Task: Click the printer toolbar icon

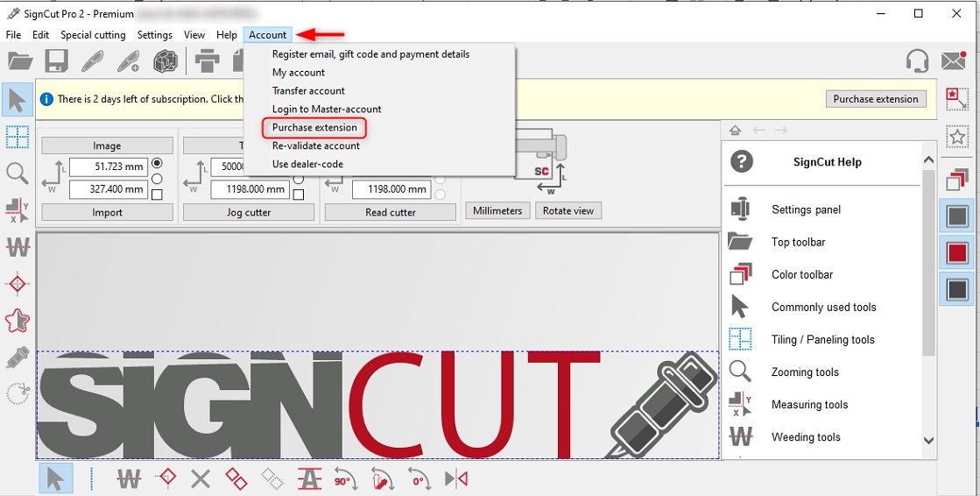Action: point(207,61)
